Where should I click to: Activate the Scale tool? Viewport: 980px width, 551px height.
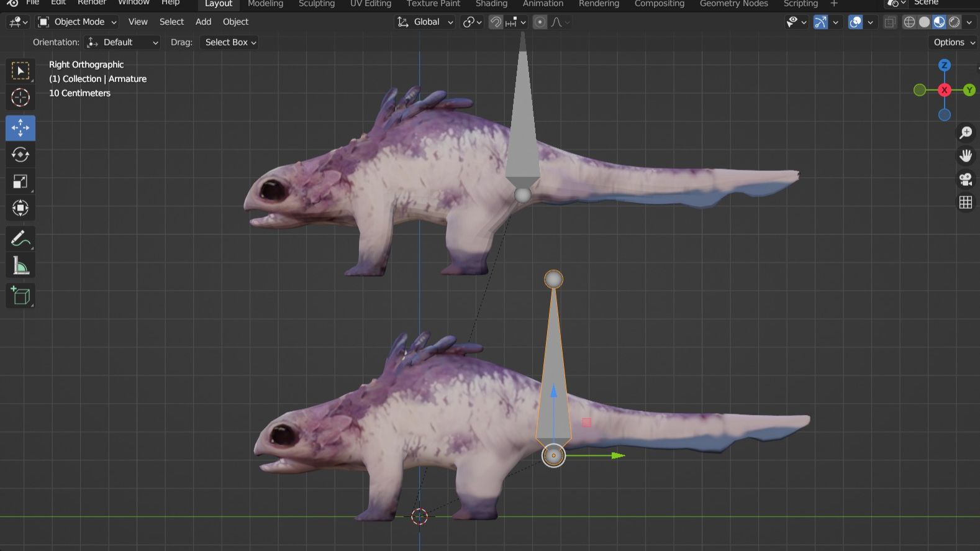coord(20,181)
